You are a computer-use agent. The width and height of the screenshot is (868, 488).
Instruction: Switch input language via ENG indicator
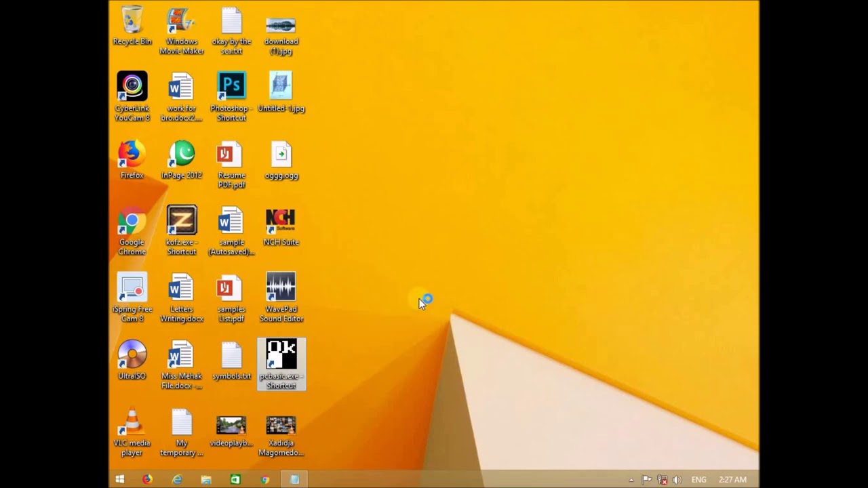click(698, 480)
